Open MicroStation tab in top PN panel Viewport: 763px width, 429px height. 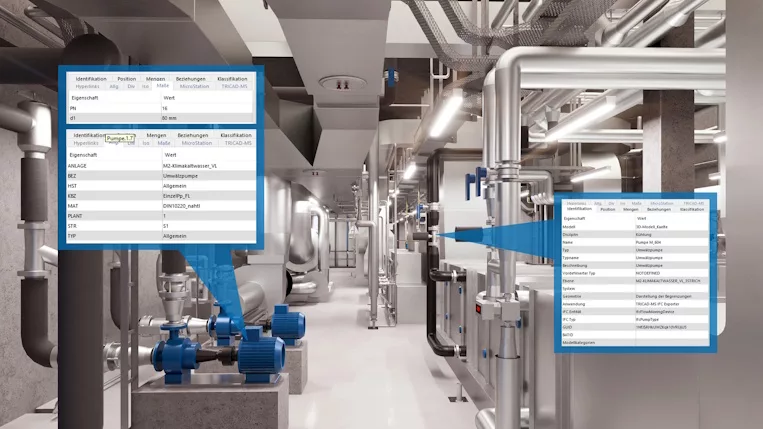pos(194,87)
